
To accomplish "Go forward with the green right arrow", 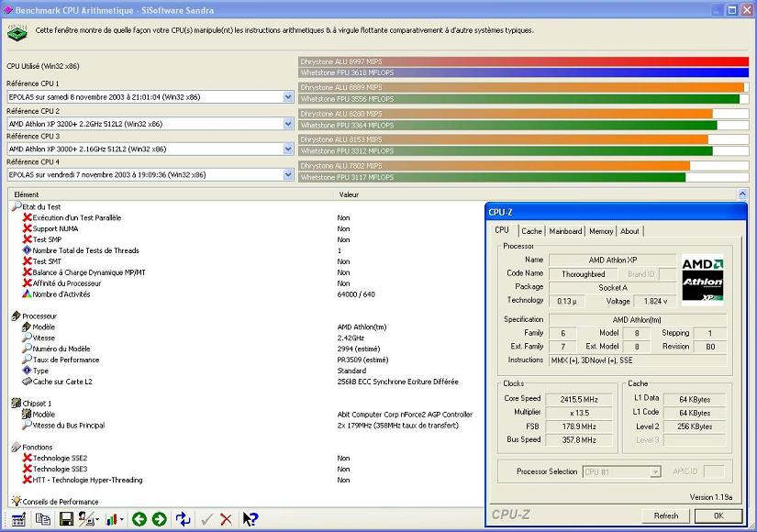I will point(160,519).
